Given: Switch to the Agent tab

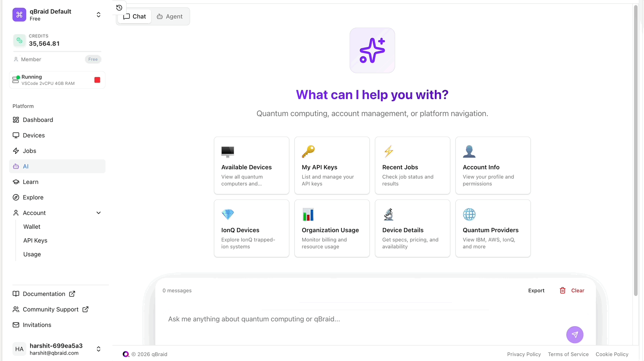Looking at the screenshot, I should pos(170,16).
